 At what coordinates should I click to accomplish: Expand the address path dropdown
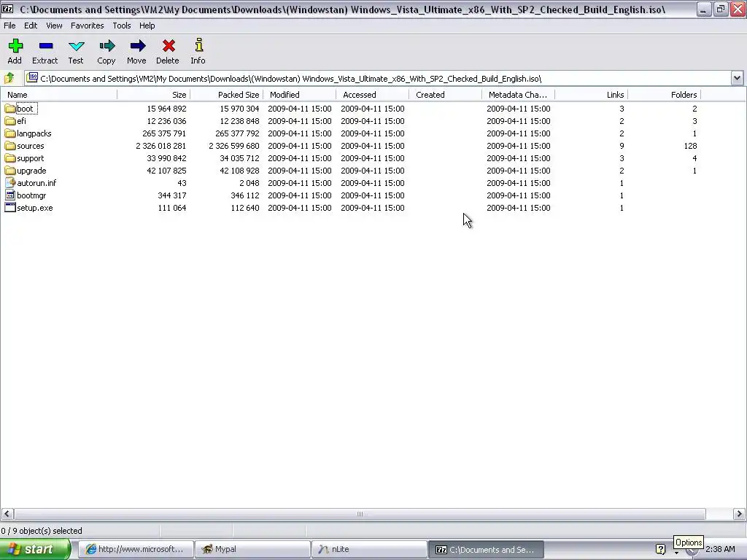coord(737,78)
